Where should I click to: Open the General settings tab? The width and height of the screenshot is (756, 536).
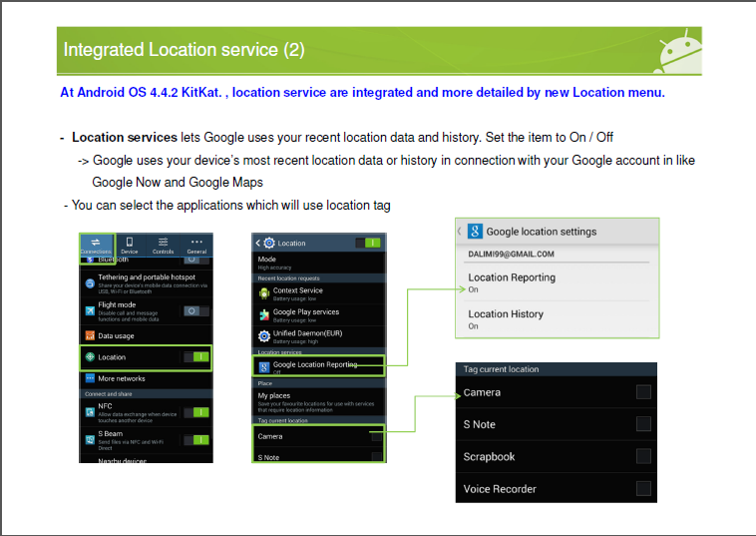click(196, 246)
